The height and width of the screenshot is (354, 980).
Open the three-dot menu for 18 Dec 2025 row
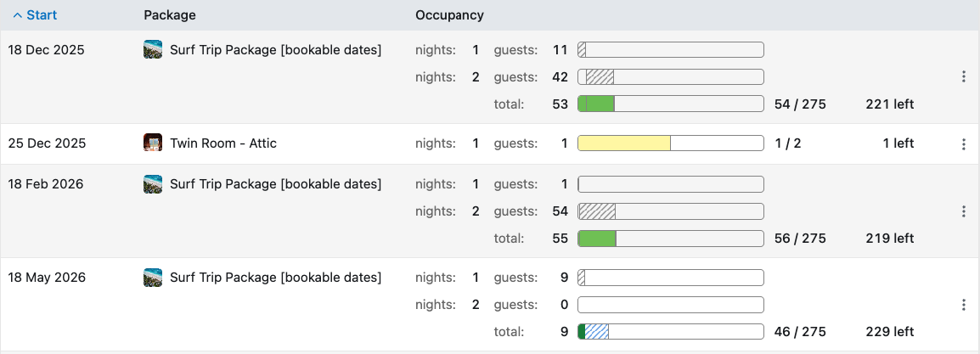point(963,77)
